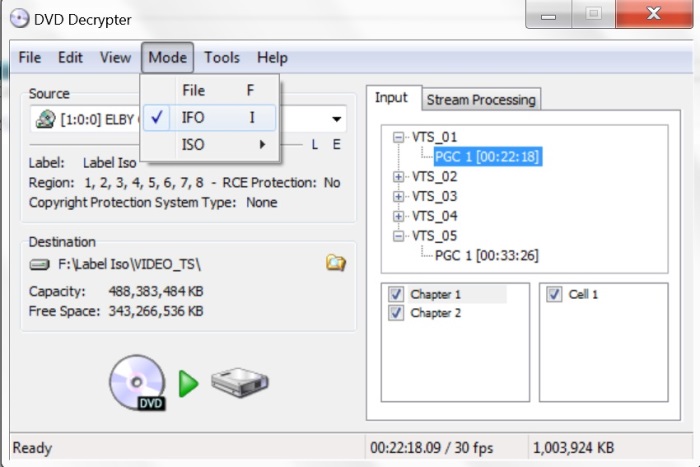Close the open Mode menu

click(167, 58)
